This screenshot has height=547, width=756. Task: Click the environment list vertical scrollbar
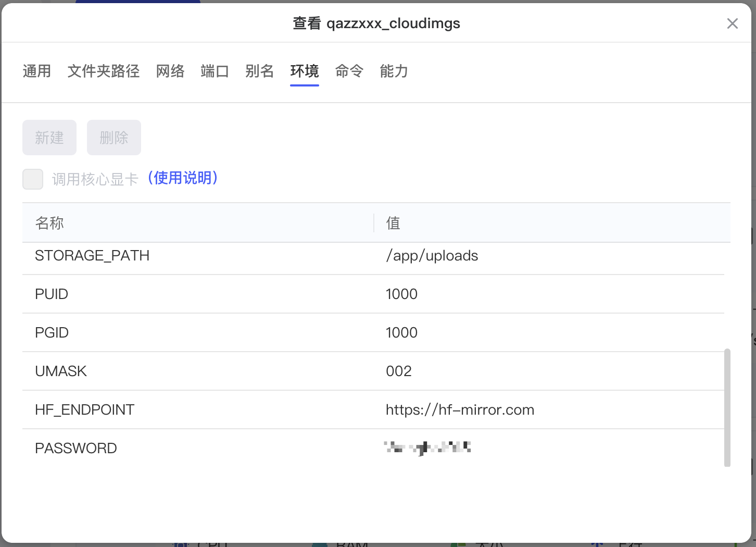[727, 407]
